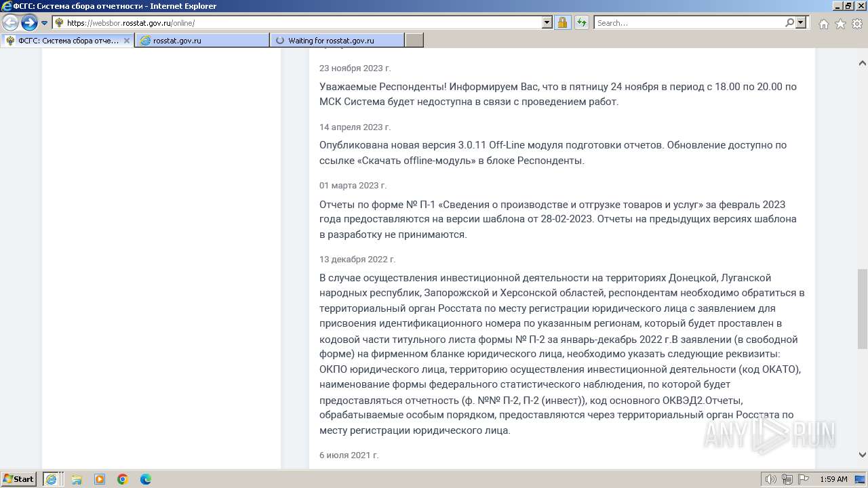Click the volume speaker tray icon
Image resolution: width=868 pixels, height=488 pixels.
pos(771,479)
